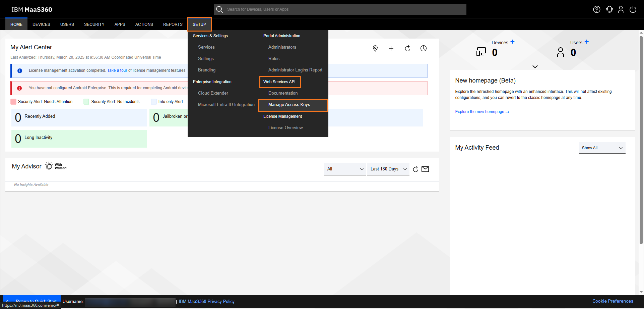Open the Long Inactivity alert tile

tap(79, 139)
